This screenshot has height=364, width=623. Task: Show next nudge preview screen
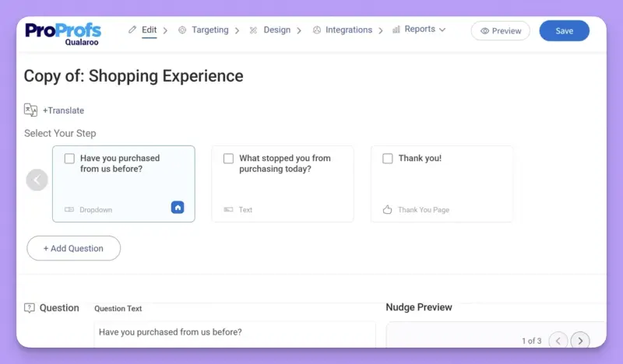coord(580,341)
